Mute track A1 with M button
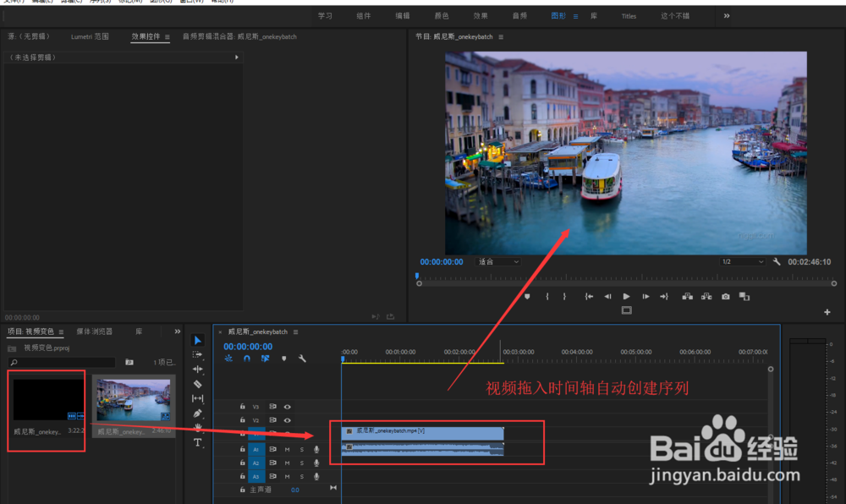Viewport: 846px width, 504px height. [288, 450]
